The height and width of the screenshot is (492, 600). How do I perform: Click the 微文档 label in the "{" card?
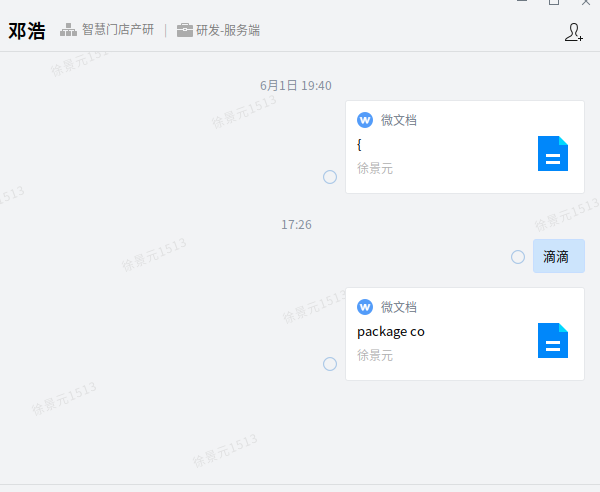click(x=399, y=120)
